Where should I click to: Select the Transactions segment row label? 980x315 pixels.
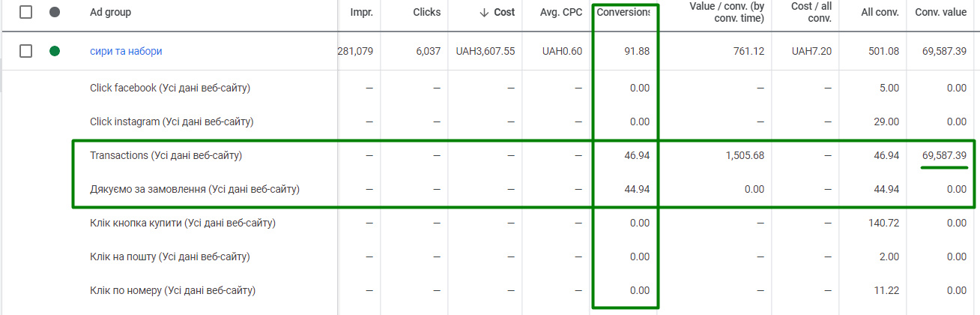(x=166, y=156)
